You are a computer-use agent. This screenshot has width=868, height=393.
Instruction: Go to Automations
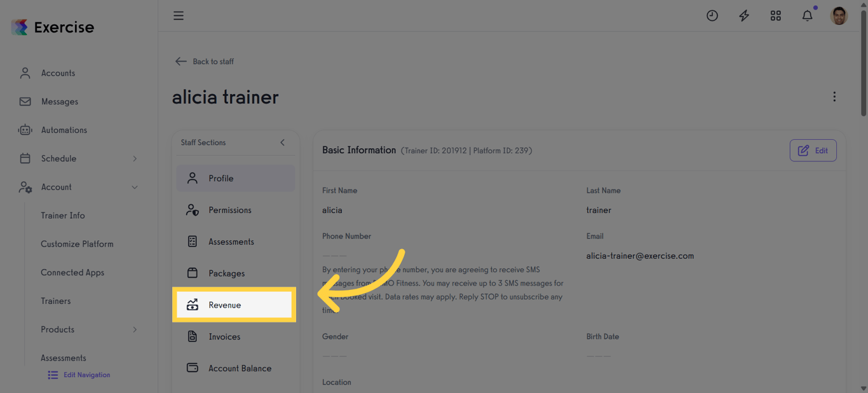(x=64, y=130)
